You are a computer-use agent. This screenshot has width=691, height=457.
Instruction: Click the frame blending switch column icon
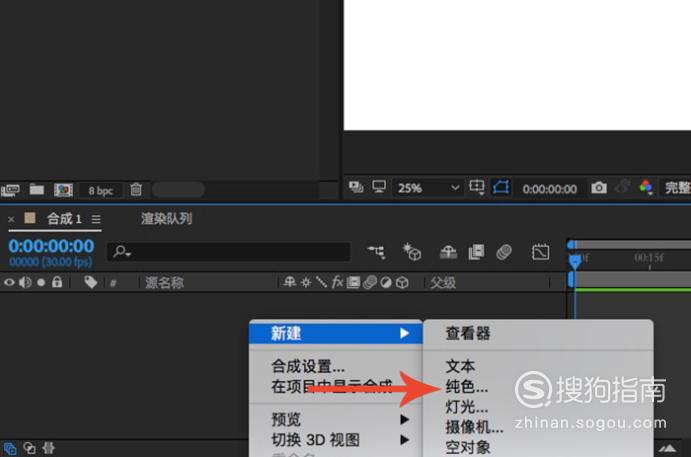[x=353, y=282]
